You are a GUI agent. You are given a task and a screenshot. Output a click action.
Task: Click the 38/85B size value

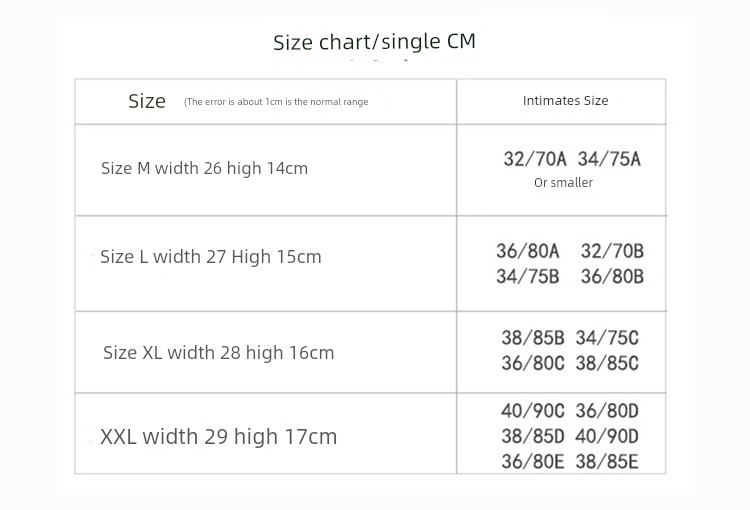[x=533, y=338]
